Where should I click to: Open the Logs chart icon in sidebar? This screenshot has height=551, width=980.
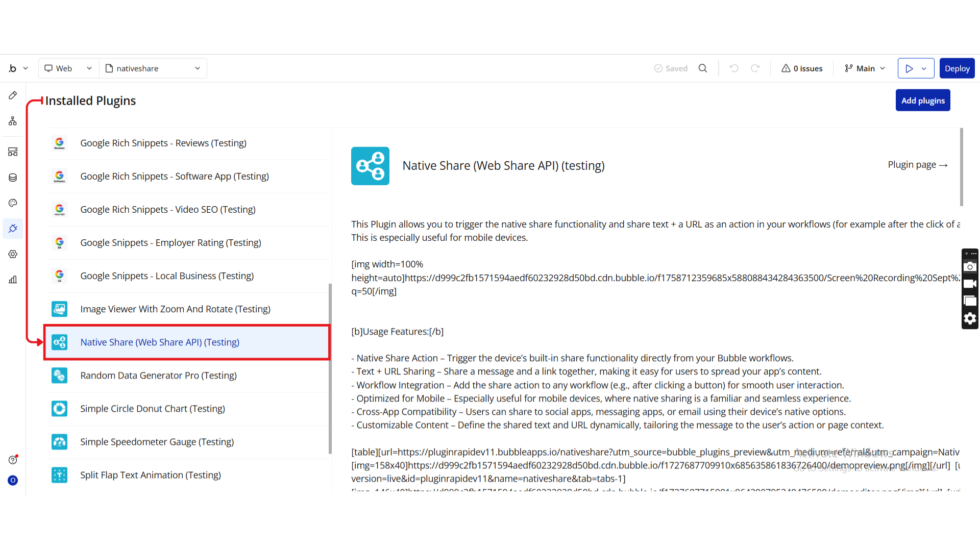click(x=13, y=280)
